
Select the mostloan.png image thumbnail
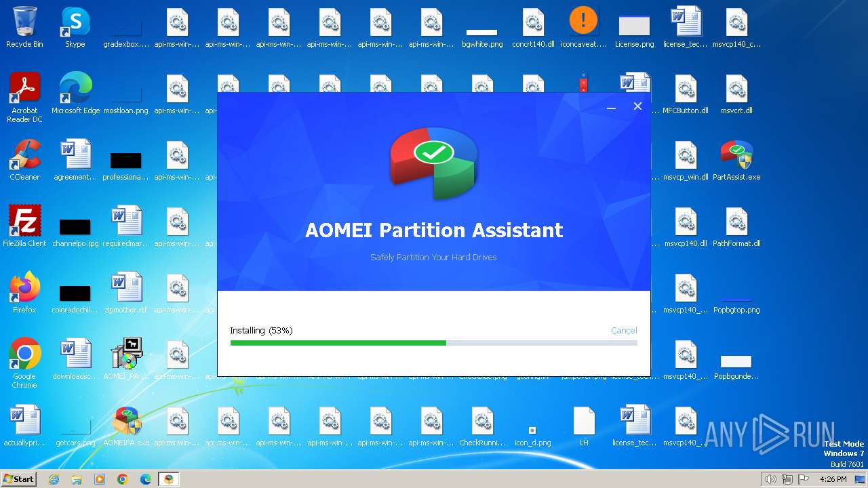[126, 99]
